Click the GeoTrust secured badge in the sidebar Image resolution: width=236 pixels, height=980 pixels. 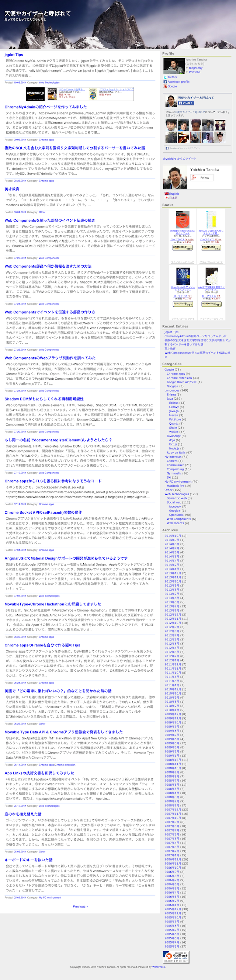pos(176,957)
